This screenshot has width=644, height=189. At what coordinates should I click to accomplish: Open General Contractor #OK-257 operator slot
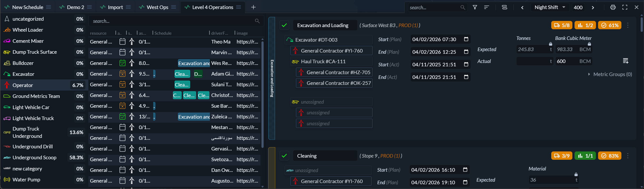click(x=334, y=83)
